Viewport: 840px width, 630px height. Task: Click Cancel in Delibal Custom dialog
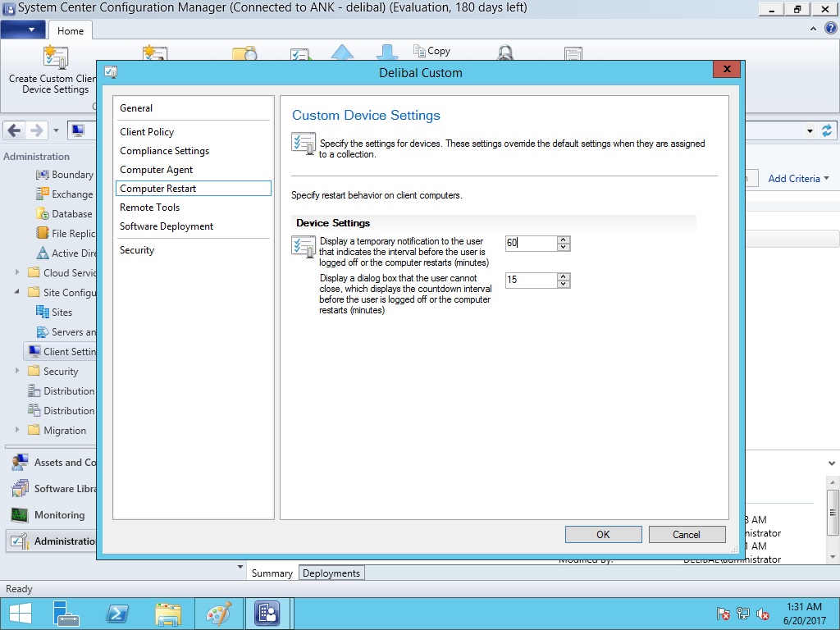pos(687,534)
